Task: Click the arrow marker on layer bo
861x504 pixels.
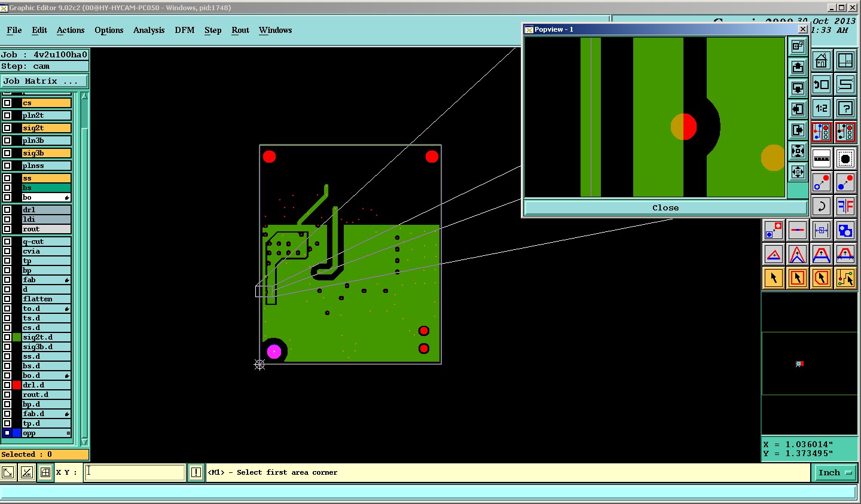Action: (x=67, y=197)
